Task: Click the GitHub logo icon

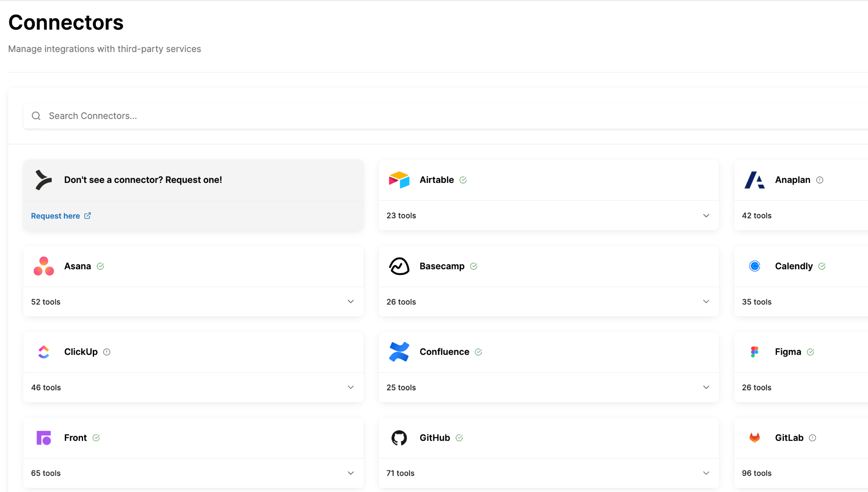Action: pos(399,438)
